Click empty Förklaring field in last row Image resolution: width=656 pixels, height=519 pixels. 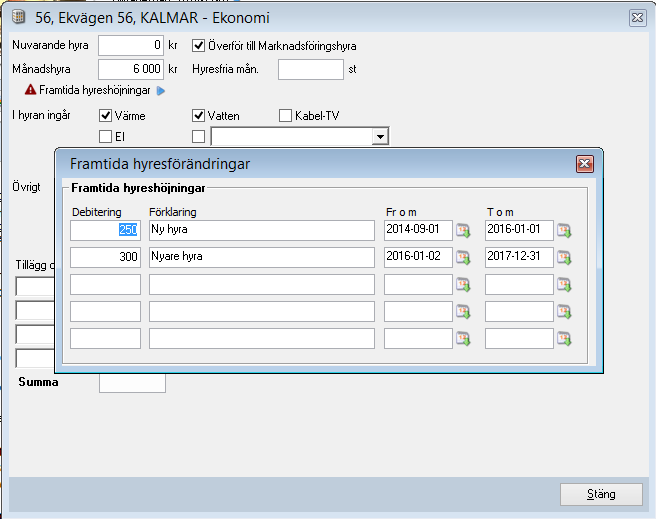click(x=262, y=338)
